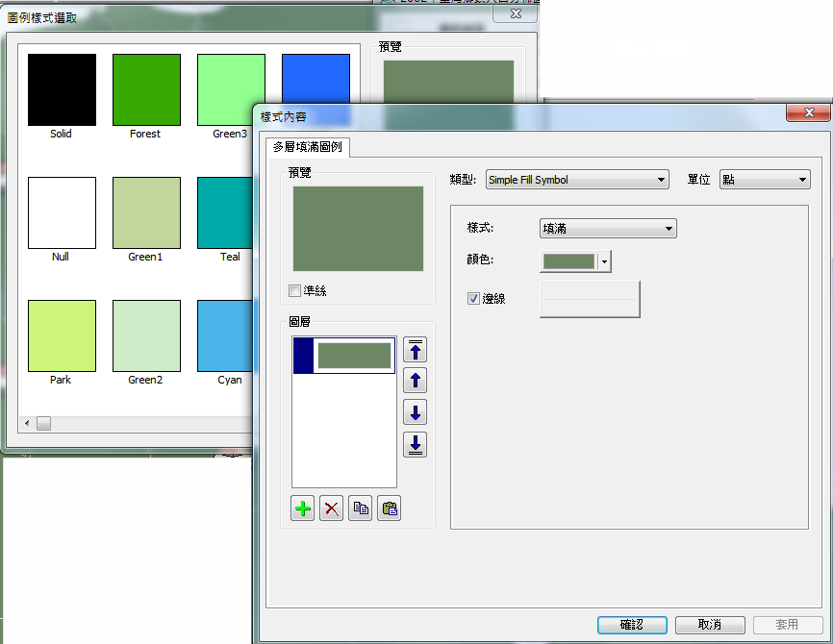
Task: Pick the Park fill style swatch
Action: click(62, 335)
